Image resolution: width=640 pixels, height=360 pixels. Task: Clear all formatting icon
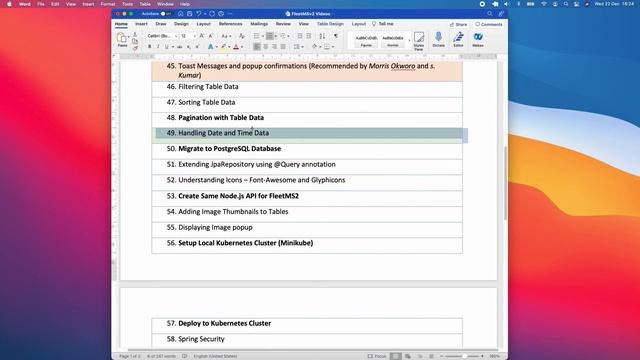(242, 36)
